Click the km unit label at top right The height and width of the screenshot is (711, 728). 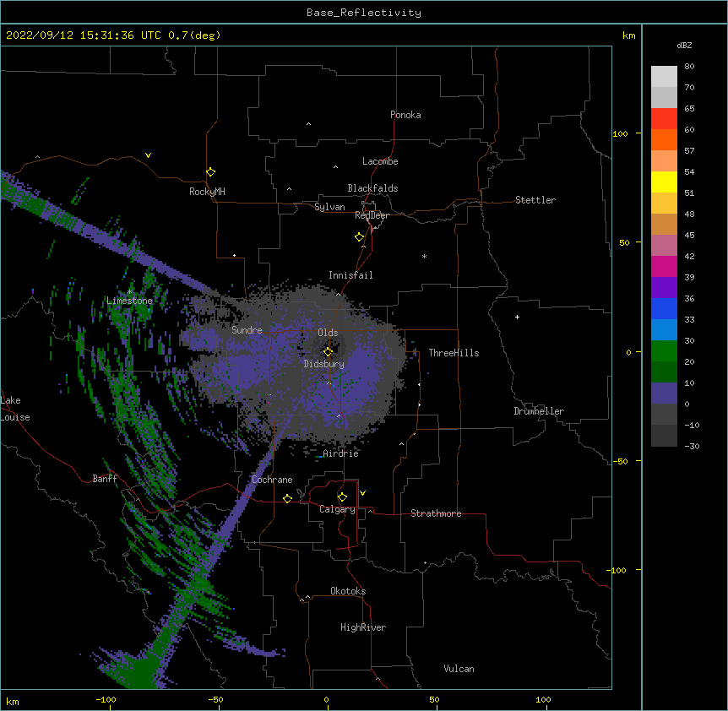(x=629, y=35)
